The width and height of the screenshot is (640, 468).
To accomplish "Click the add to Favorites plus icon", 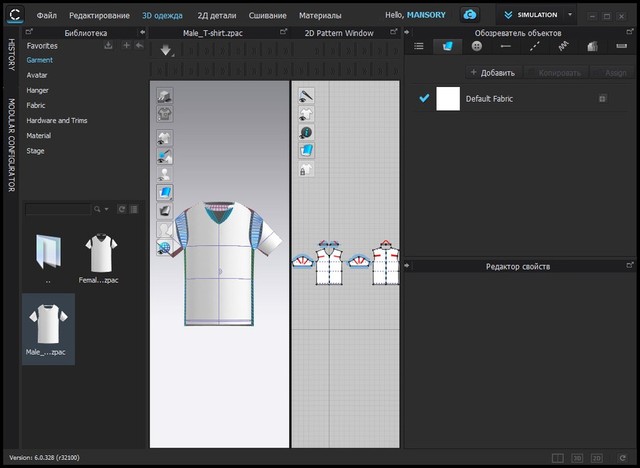I will [x=125, y=46].
